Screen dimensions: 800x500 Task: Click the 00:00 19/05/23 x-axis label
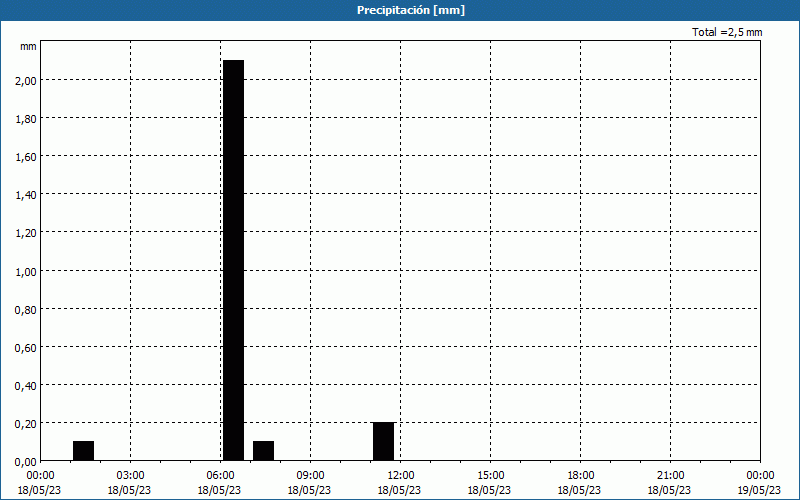coord(759,483)
